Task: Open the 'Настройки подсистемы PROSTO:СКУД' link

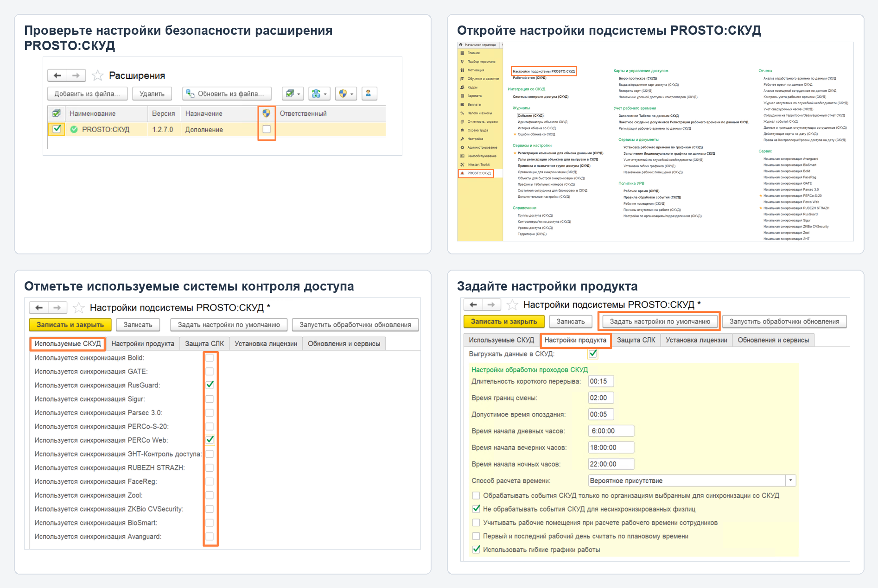Action: coord(544,71)
